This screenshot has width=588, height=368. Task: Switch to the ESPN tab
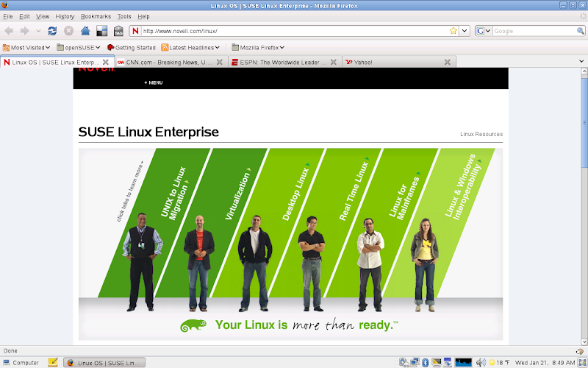(x=285, y=62)
